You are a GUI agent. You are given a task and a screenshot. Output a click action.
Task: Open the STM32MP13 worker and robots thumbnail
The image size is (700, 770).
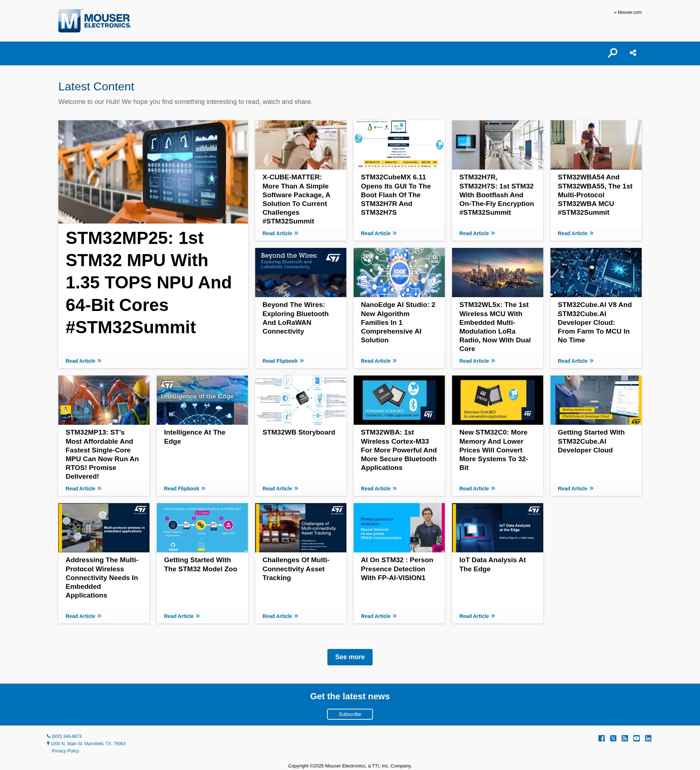pos(104,400)
